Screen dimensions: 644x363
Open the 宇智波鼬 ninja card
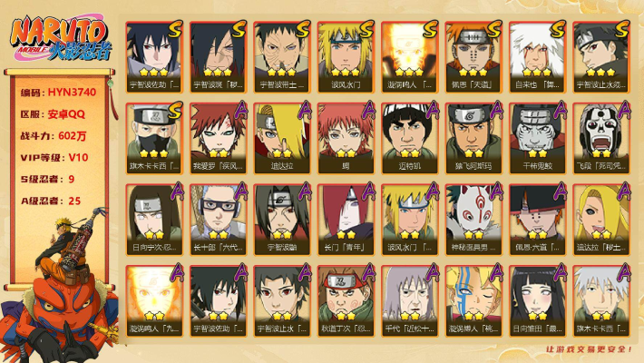coord(282,220)
